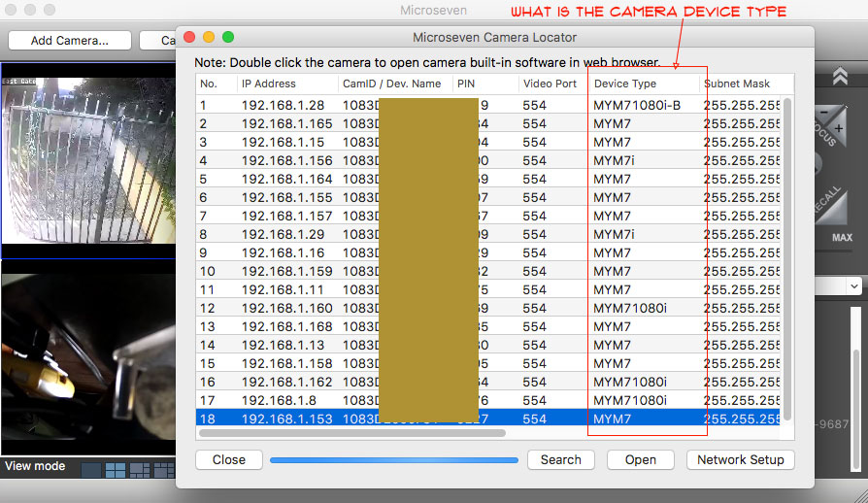Select camera with IP 192.168.1.160
868x503 pixels.
487,308
